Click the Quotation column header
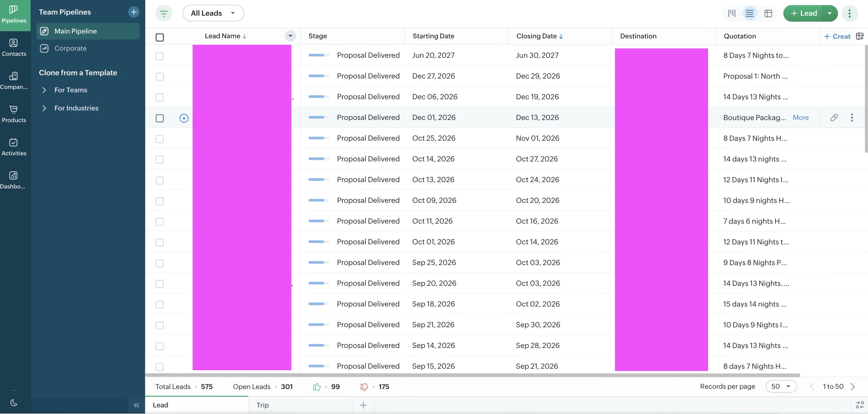This screenshot has width=868, height=414. tap(740, 36)
